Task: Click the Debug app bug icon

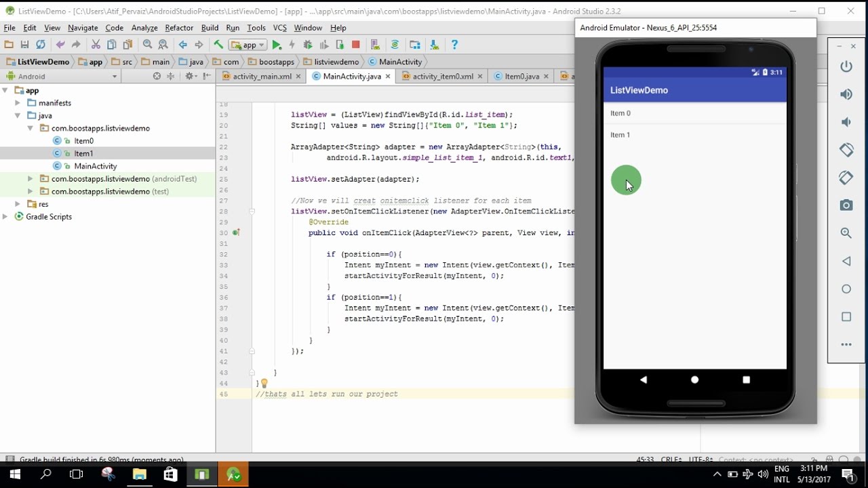Action: (308, 45)
